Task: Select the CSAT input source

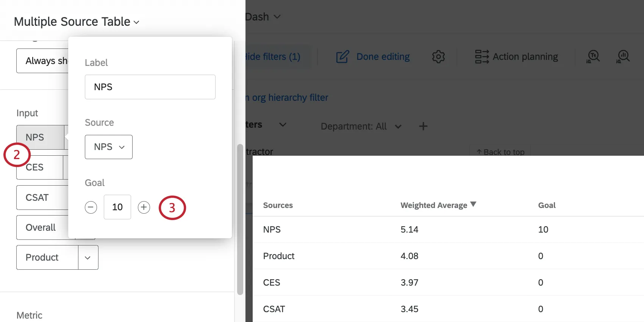Action: pos(38,197)
